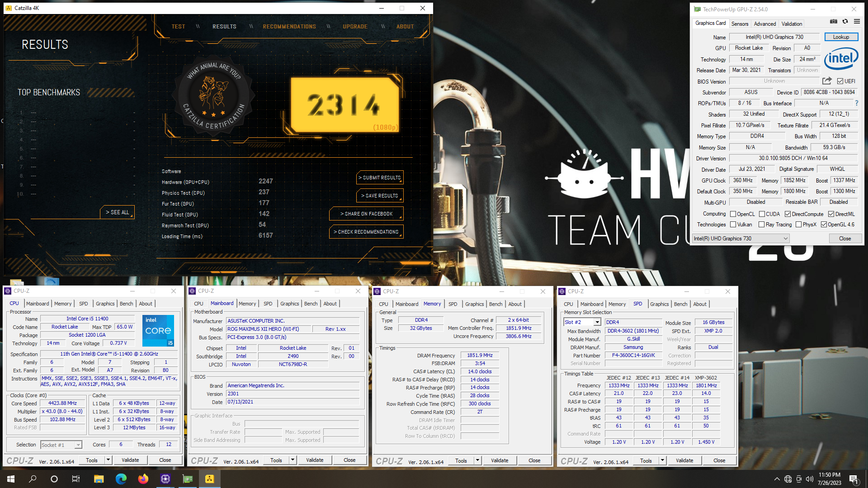
Task: Switch to Sensors tab in GPU-Z
Action: pyautogui.click(x=740, y=24)
